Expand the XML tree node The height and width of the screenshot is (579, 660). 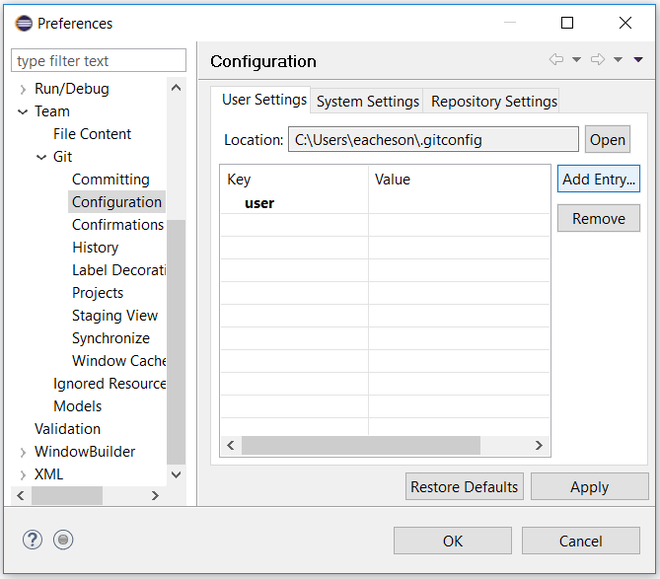coord(23,475)
